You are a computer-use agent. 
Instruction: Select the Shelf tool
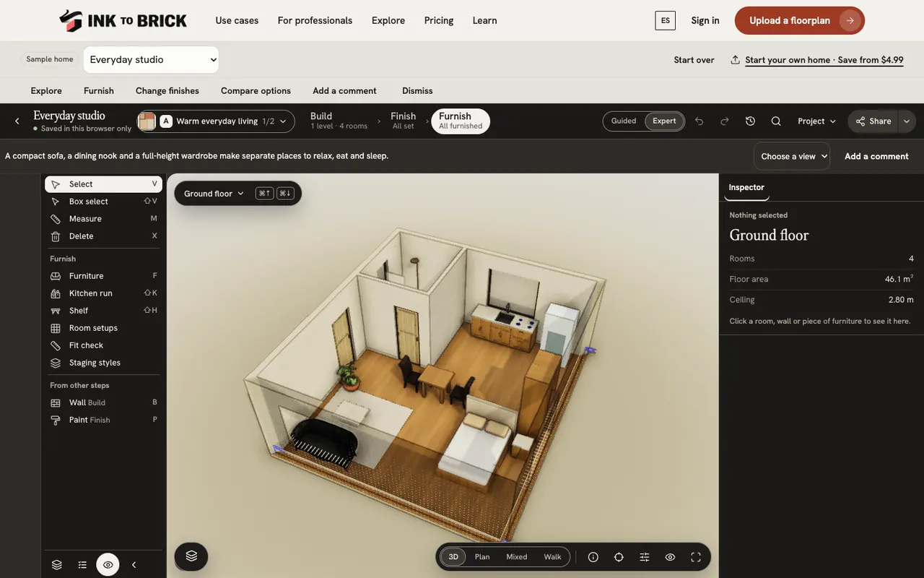point(103,311)
